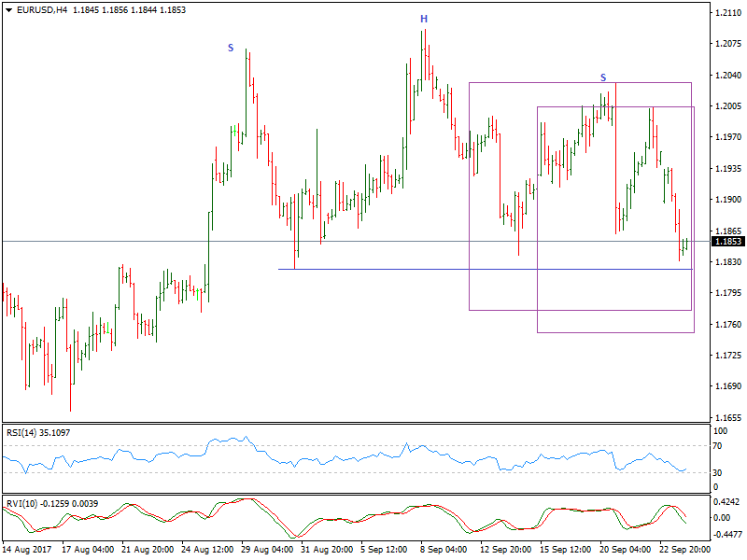Click the RVI scale value -0.4477
Image resolution: width=747 pixels, height=560 pixels.
tap(726, 535)
